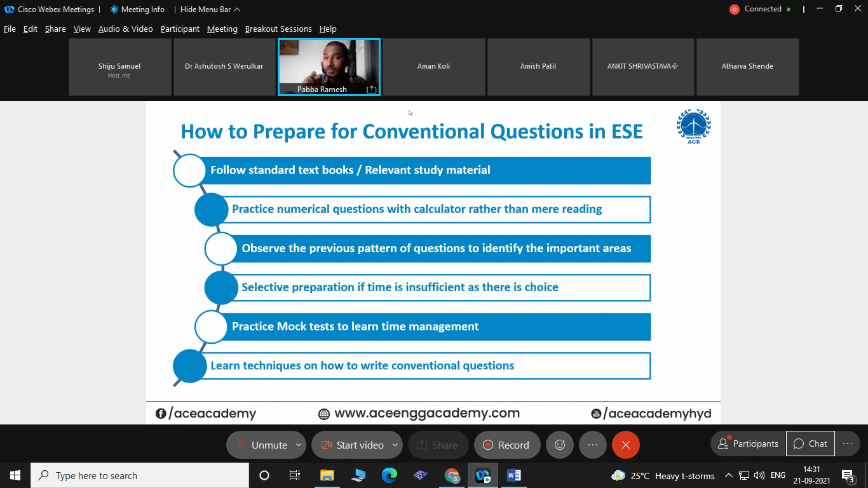The width and height of the screenshot is (868, 488).
Task: Open more options in center control bar
Action: tap(593, 445)
